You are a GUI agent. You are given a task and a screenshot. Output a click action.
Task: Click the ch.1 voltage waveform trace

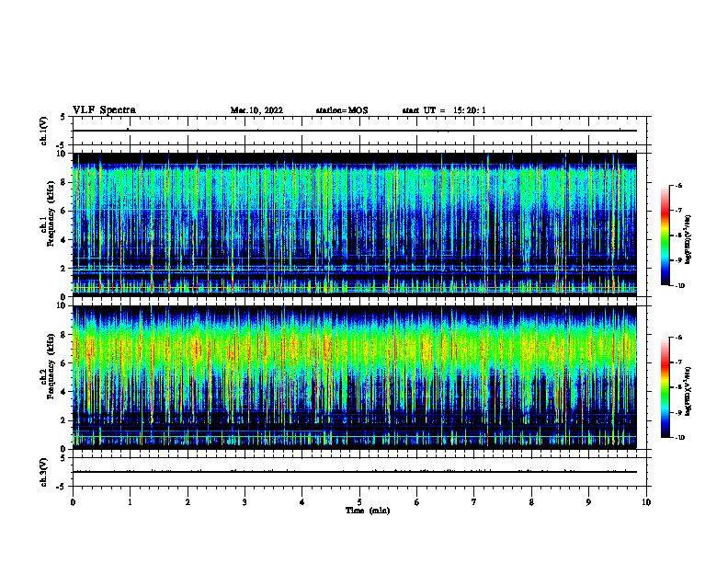click(355, 131)
